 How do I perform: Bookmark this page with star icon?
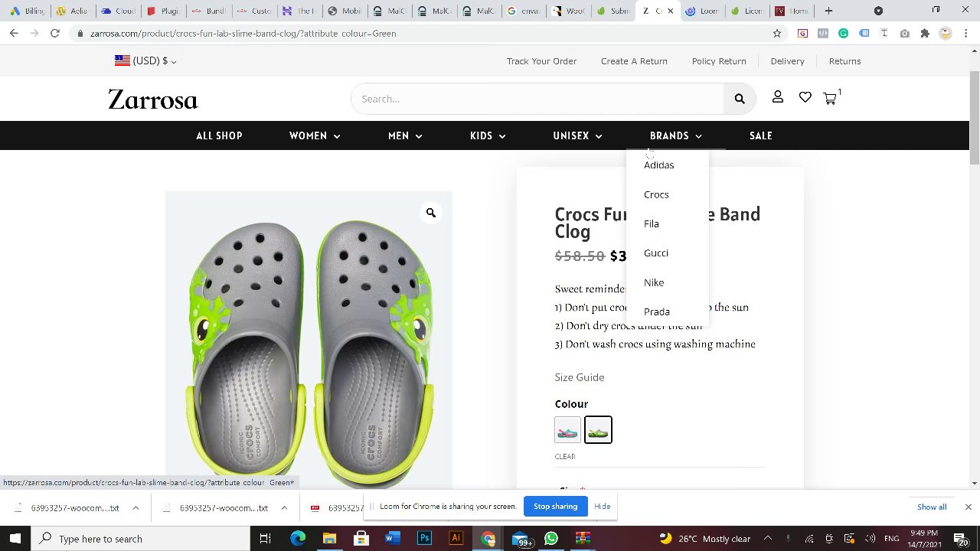(777, 33)
